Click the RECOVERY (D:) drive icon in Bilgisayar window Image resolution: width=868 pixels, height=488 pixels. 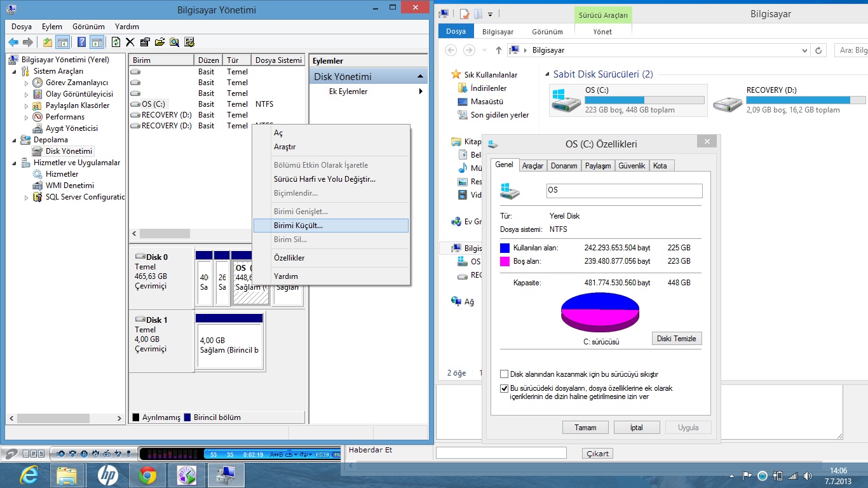728,102
